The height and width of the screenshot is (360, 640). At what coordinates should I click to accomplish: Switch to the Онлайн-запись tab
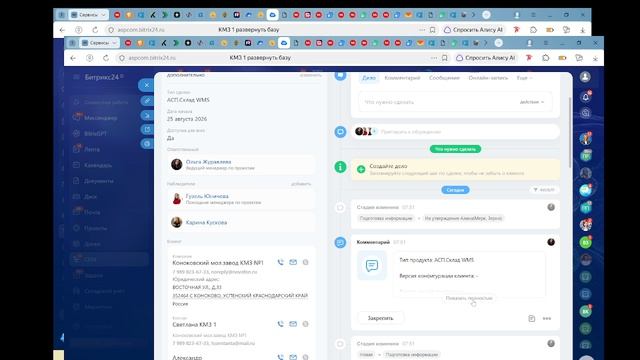click(x=488, y=78)
